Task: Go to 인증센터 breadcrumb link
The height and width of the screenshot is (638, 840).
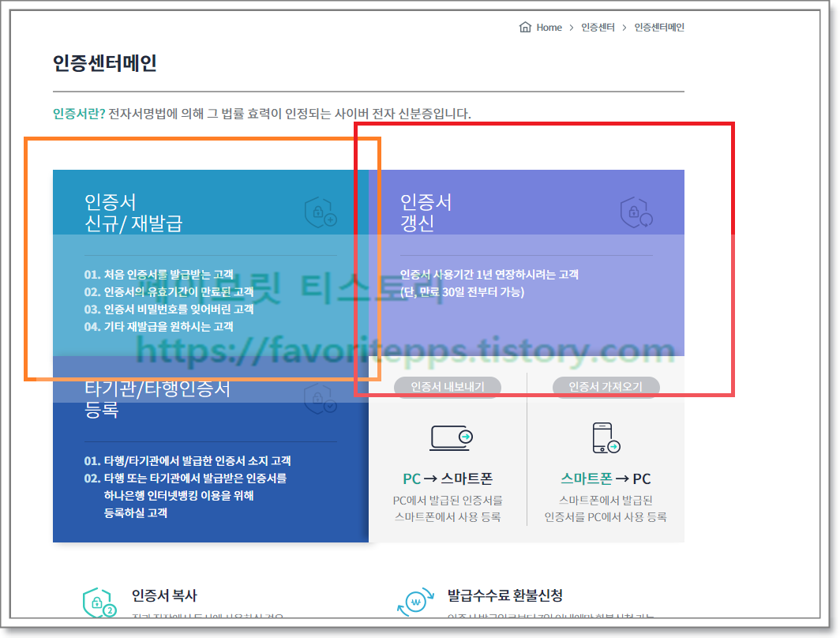Action: [598, 28]
